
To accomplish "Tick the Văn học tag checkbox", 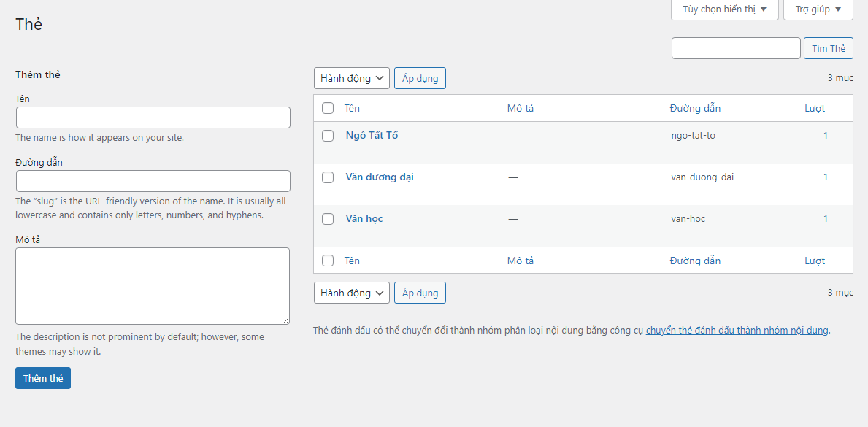I will click(x=328, y=219).
